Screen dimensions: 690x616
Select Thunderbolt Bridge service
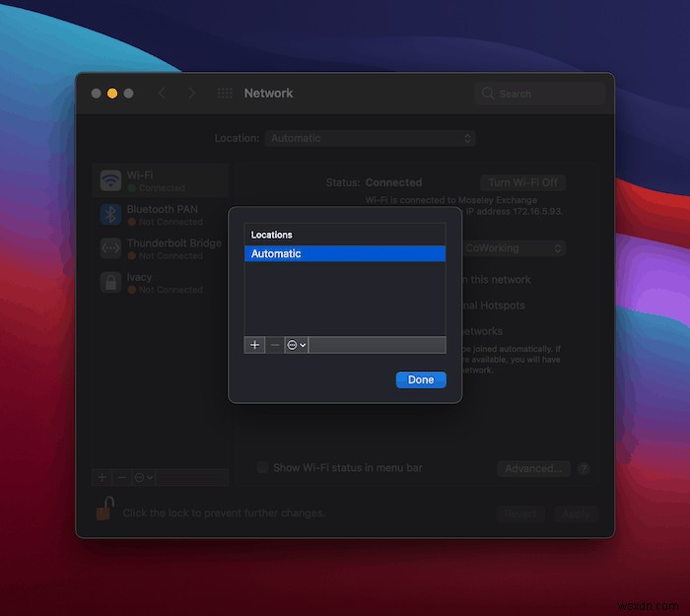(x=160, y=248)
